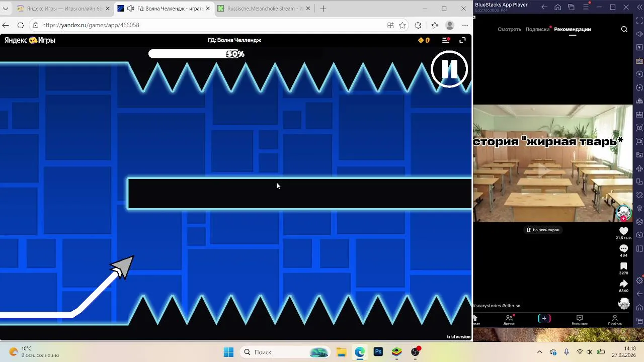Image resolution: width=644 pixels, height=362 pixels.
Task: Switch to the Russische_Melancholie Stream tab
Action: (264, 9)
